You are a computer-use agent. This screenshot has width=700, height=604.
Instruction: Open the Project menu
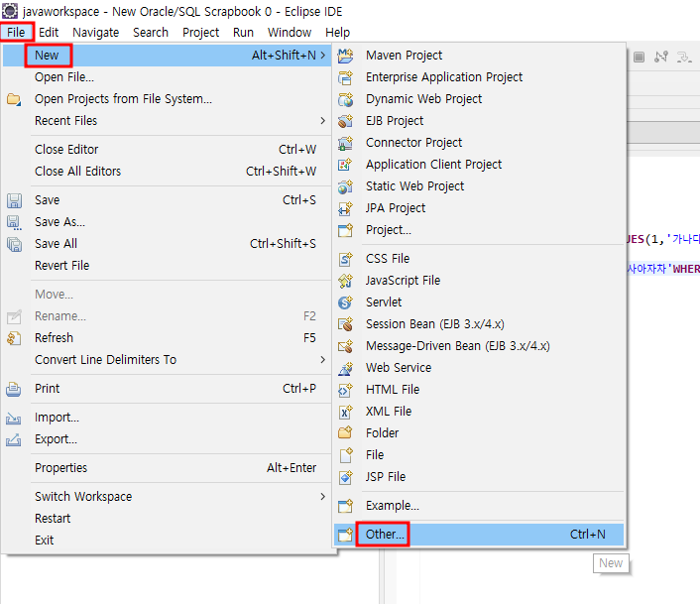pos(201,32)
